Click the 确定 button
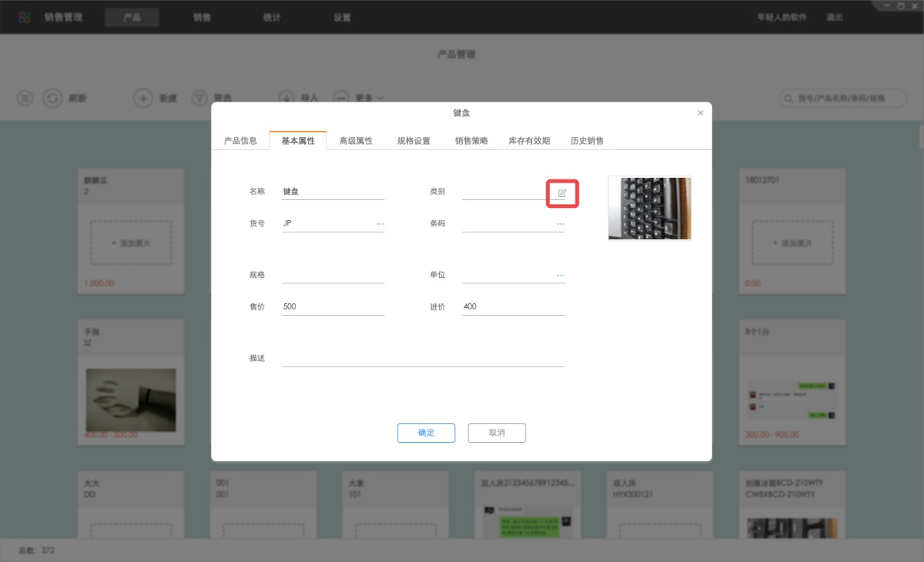The height and width of the screenshot is (562, 924). tap(426, 433)
